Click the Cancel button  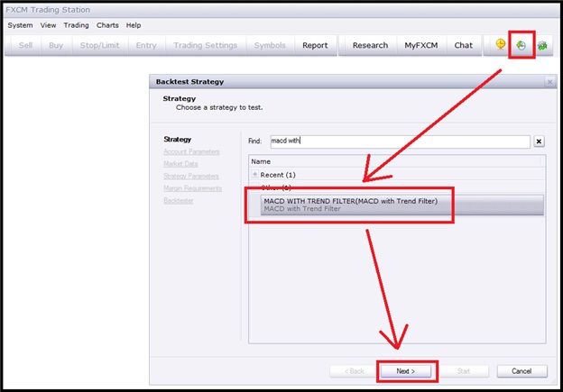[x=522, y=371]
